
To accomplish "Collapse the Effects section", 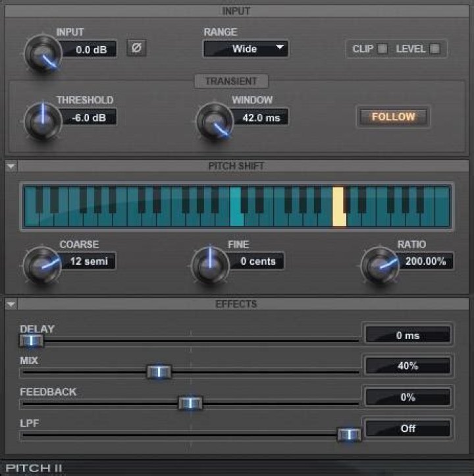I will [x=11, y=304].
